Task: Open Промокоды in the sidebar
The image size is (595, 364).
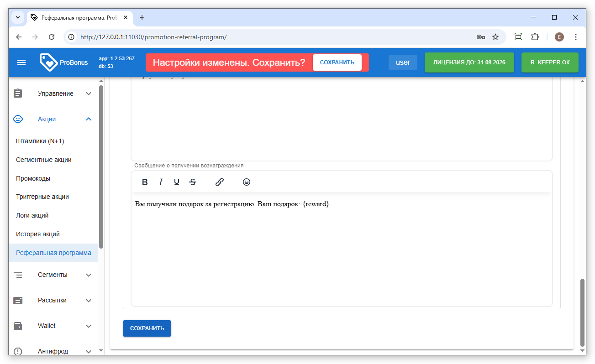Action: [x=33, y=178]
